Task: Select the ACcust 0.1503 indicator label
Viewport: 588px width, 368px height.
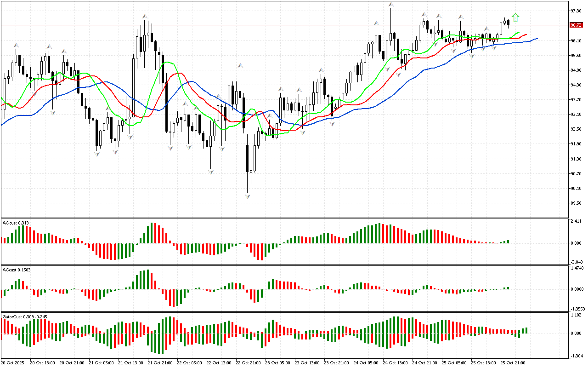Action: [x=17, y=270]
